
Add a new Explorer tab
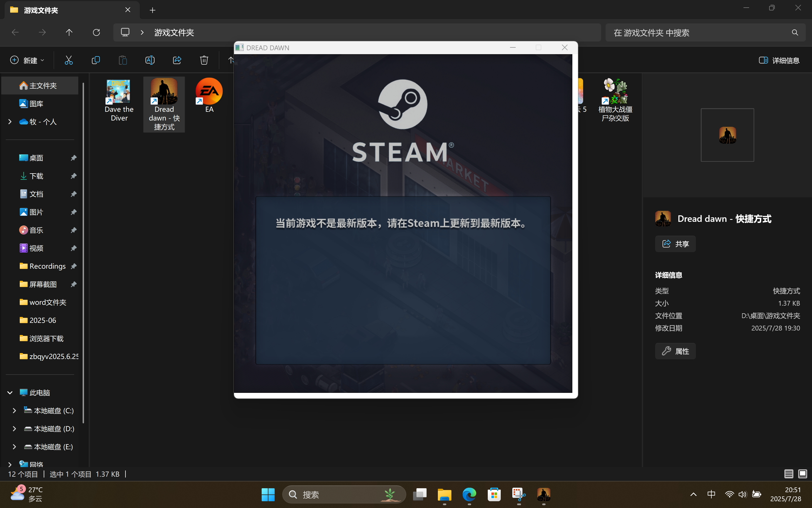(x=152, y=10)
